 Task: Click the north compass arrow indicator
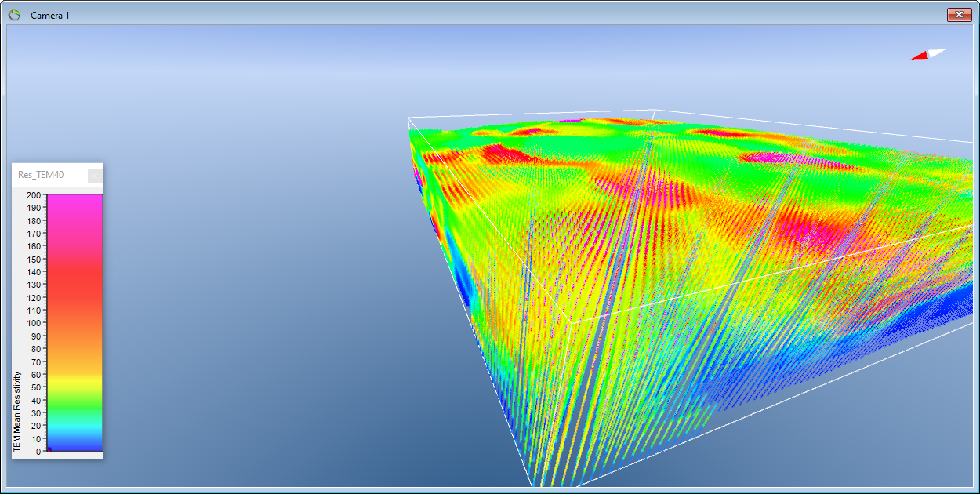pyautogui.click(x=929, y=54)
